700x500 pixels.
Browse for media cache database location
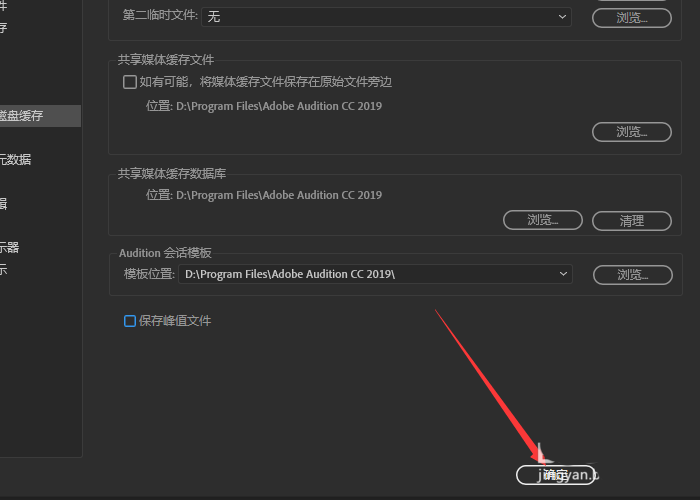click(543, 220)
